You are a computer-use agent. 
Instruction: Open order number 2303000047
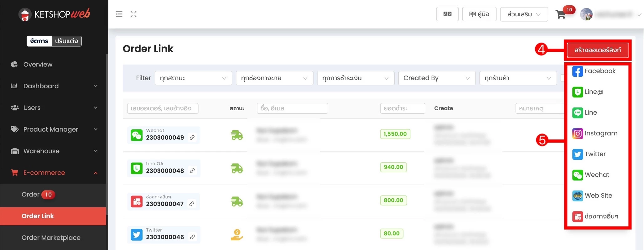(165, 204)
